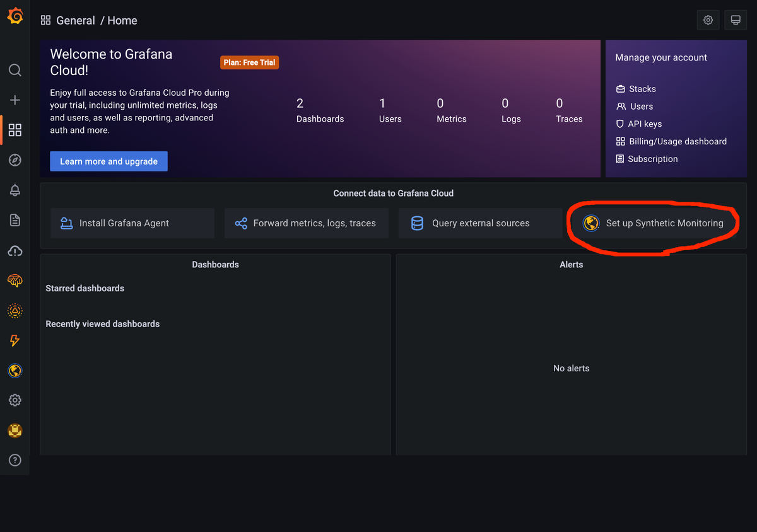The width and height of the screenshot is (757, 532).
Task: Click the cycle view mode monitor icon
Action: (x=736, y=20)
